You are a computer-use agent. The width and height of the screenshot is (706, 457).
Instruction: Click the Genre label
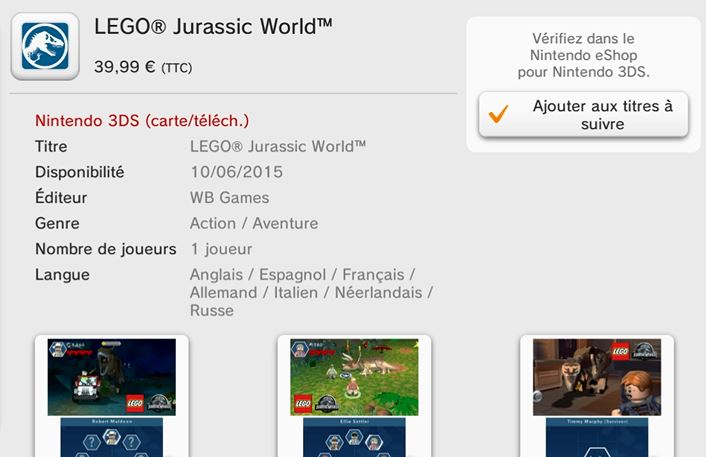click(x=57, y=223)
